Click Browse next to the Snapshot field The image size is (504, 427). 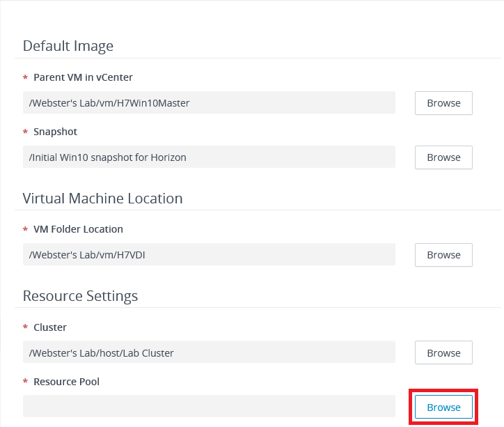point(443,157)
